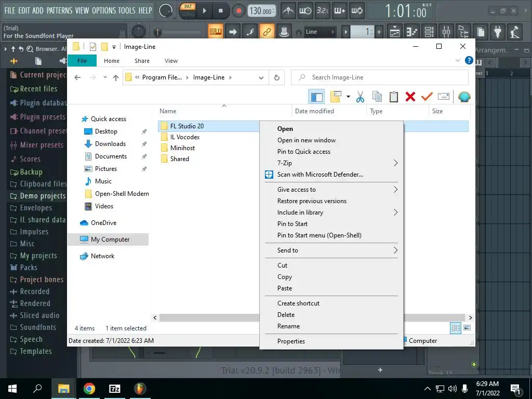
Task: Select Create shortcut in context menu
Action: coord(331,303)
